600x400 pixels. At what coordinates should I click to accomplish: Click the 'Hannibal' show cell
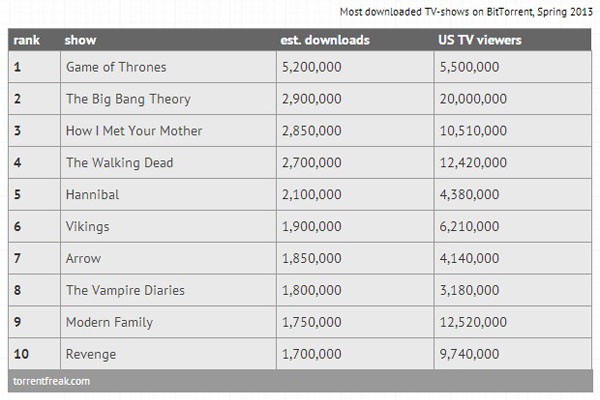[90, 195]
